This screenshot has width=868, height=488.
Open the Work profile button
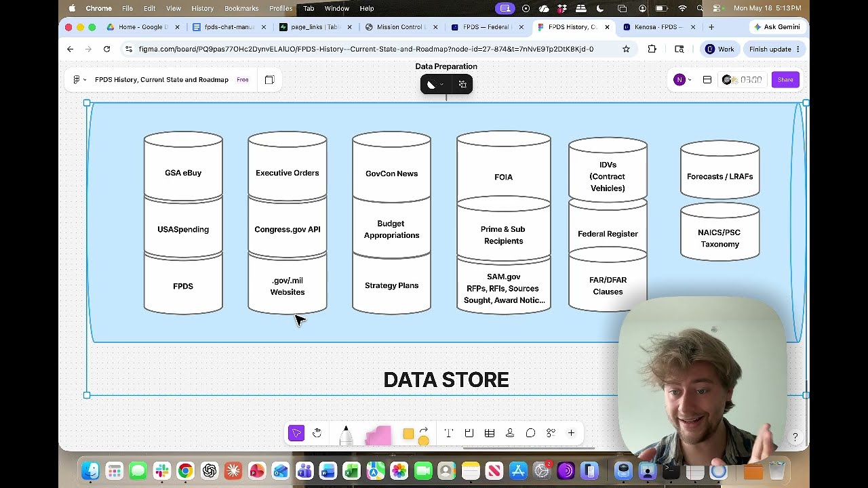click(x=719, y=49)
